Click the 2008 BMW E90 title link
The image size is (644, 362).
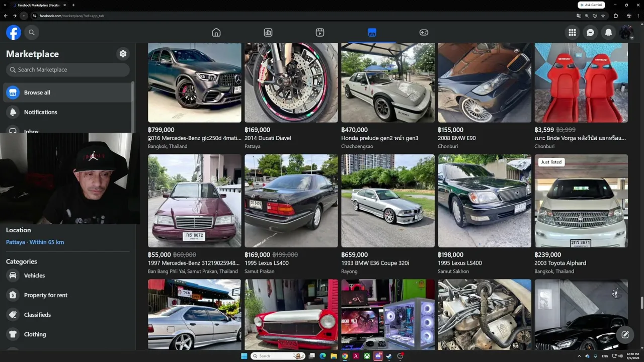click(x=457, y=138)
